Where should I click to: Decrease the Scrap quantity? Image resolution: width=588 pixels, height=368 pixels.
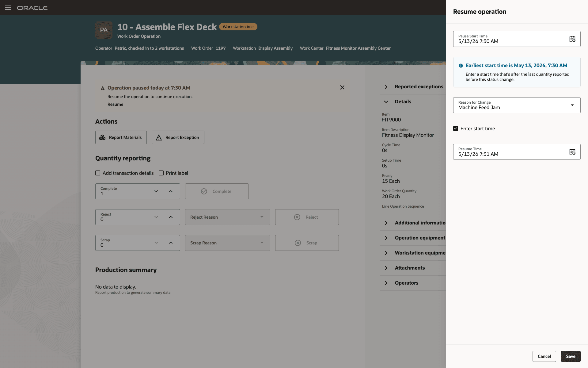point(156,243)
